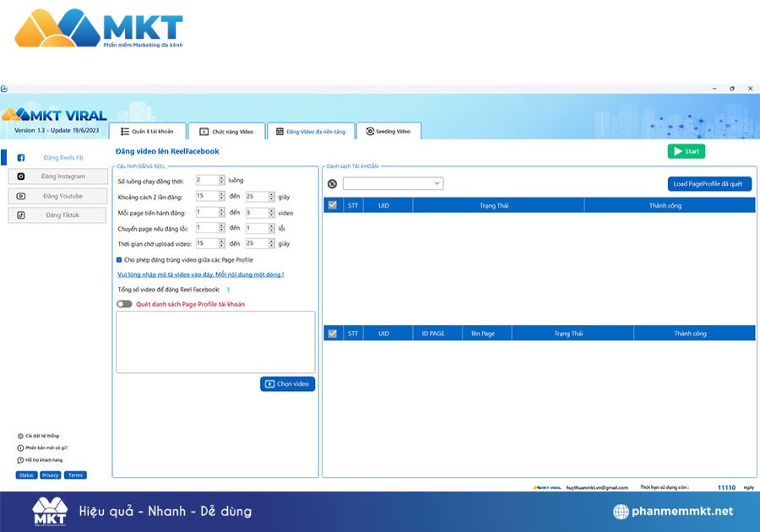The image size is (760, 532).
Task: Click the info icon Phiên bản mới có gì
Action: click(20, 448)
